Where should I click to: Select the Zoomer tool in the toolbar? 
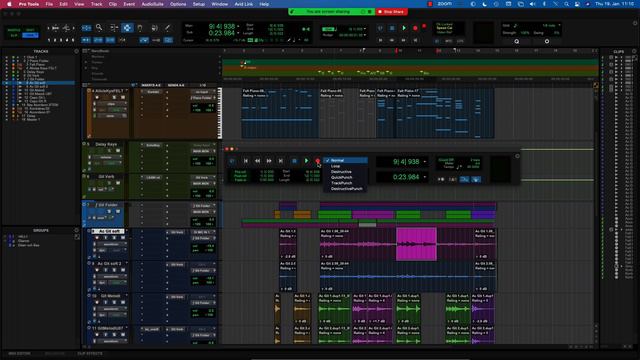99,28
